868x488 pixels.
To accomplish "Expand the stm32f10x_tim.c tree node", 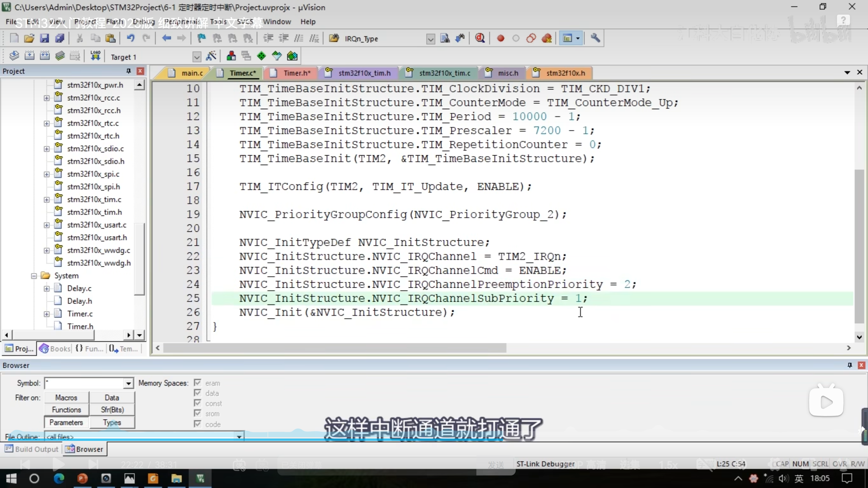I will pos(46,200).
